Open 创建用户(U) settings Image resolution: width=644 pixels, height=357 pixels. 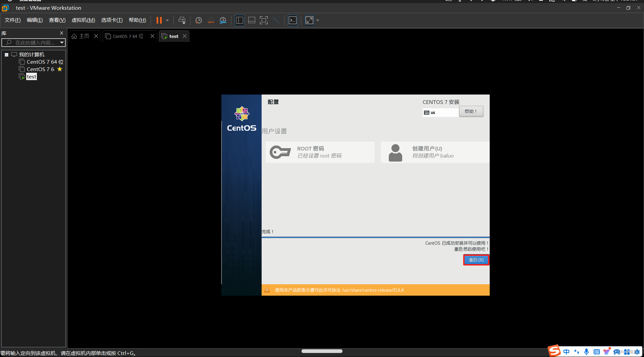435,152
